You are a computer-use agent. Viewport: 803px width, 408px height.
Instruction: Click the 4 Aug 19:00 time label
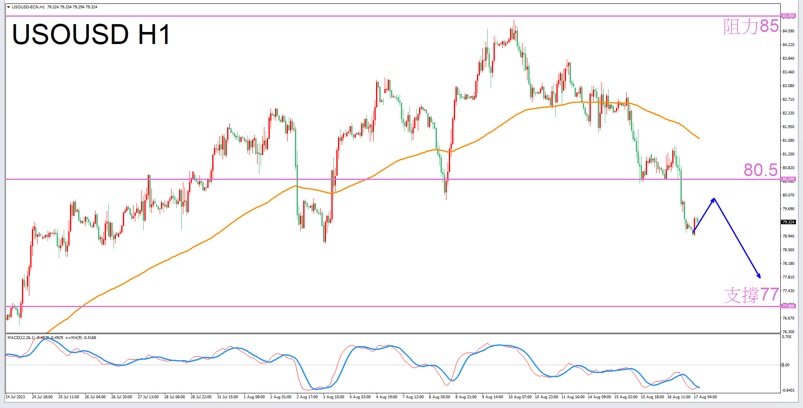(387, 397)
